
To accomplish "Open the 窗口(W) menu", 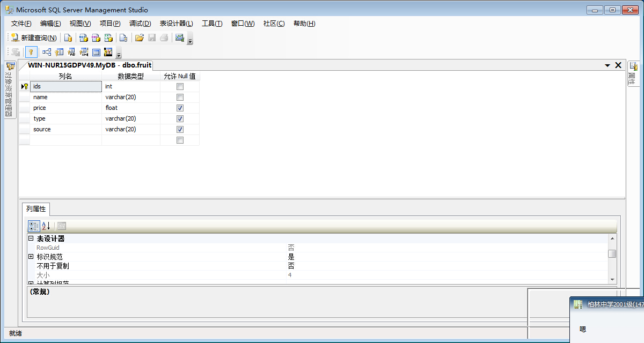I will (243, 24).
